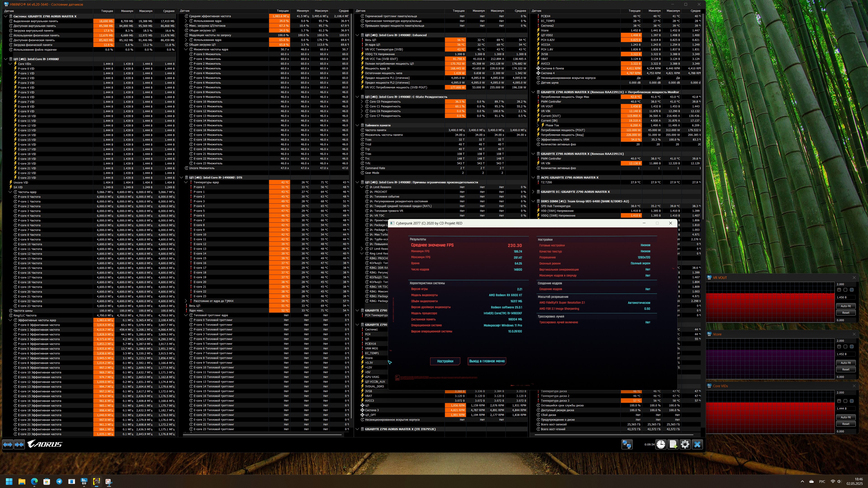Click the blue X close sensors icon
The image size is (868, 488).
point(697,444)
